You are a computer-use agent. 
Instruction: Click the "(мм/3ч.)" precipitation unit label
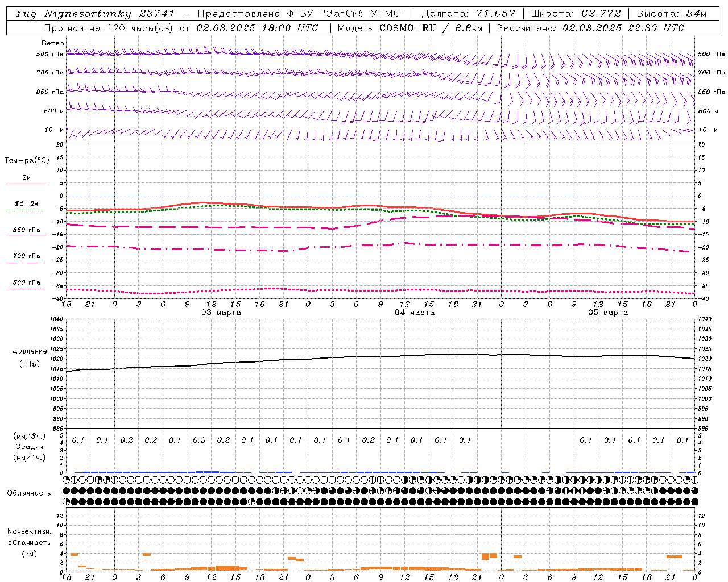[30, 436]
